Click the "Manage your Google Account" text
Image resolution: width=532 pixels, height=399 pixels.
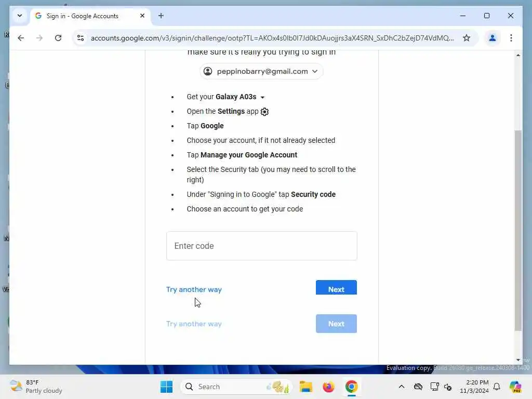tap(249, 155)
